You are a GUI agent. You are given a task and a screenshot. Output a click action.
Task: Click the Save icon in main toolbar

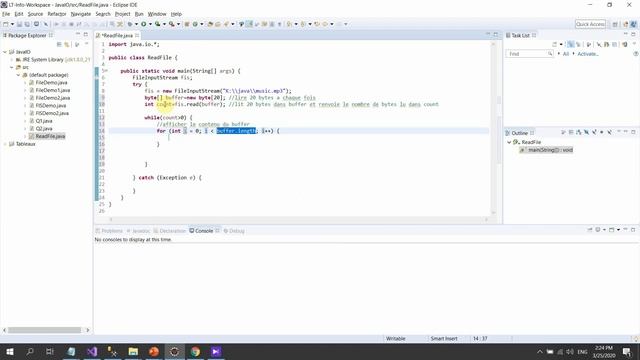coord(19,24)
